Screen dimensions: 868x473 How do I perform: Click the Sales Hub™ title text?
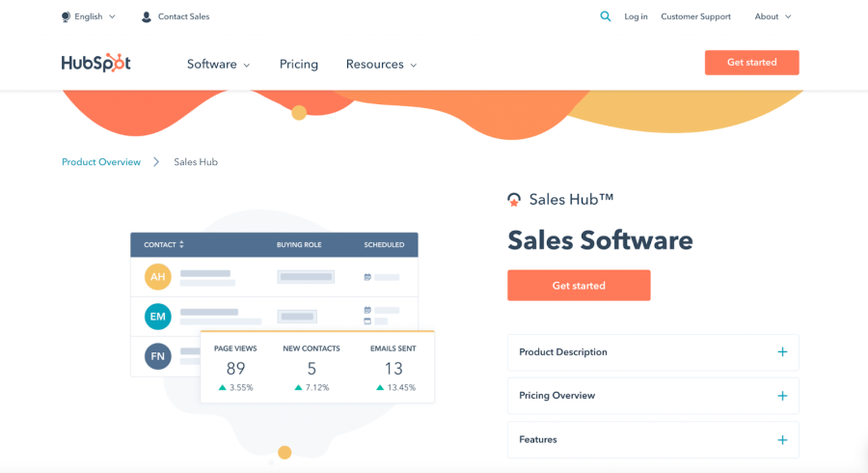tap(571, 200)
